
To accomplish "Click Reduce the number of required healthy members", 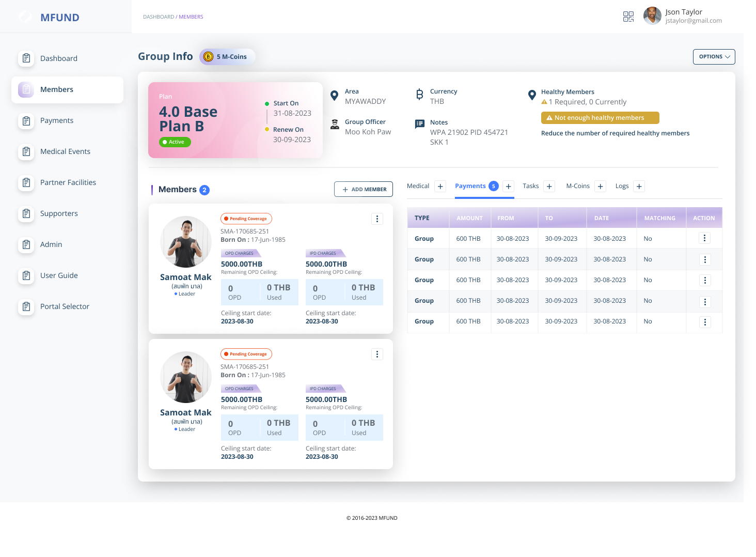I will [615, 133].
